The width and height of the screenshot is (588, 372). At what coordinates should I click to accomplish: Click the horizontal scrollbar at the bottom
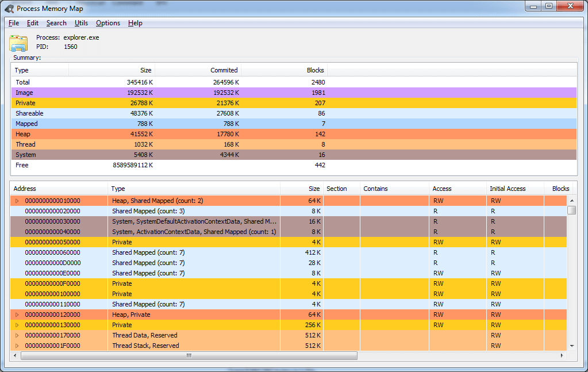coord(189,356)
